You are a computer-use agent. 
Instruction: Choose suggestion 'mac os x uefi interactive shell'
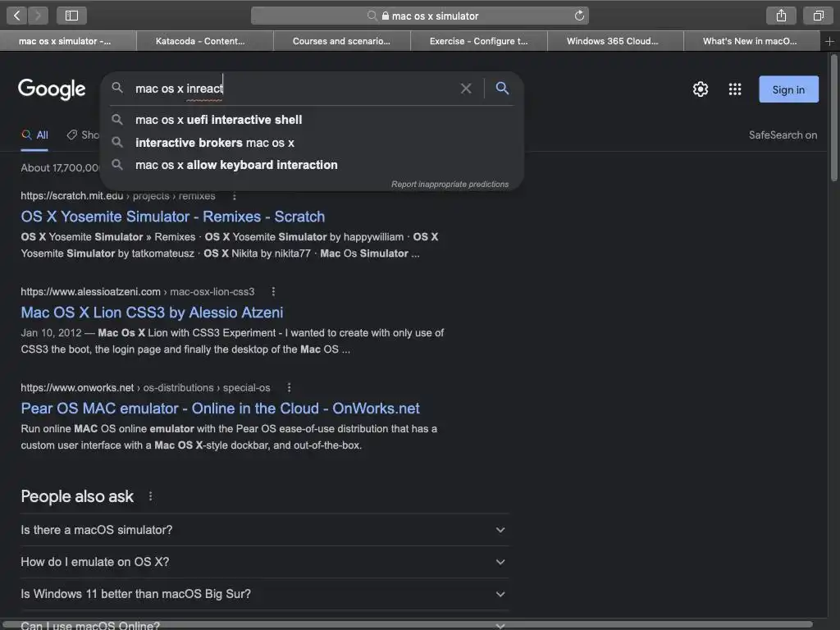tap(312, 120)
